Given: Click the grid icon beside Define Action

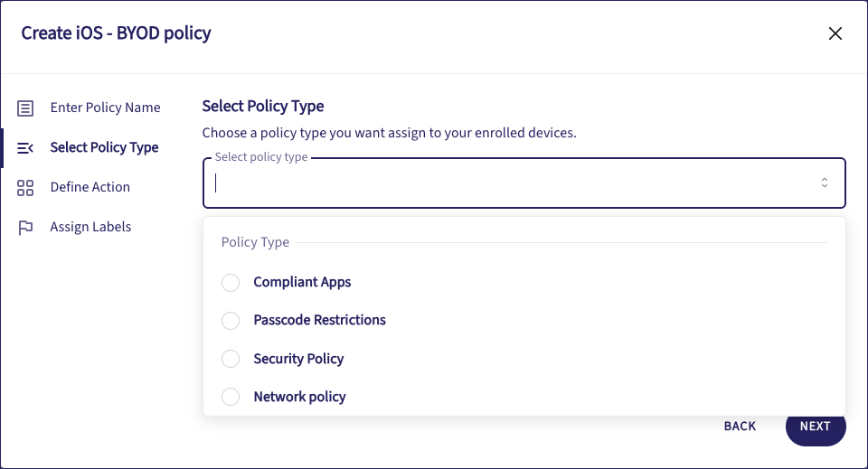Looking at the screenshot, I should pos(25,188).
